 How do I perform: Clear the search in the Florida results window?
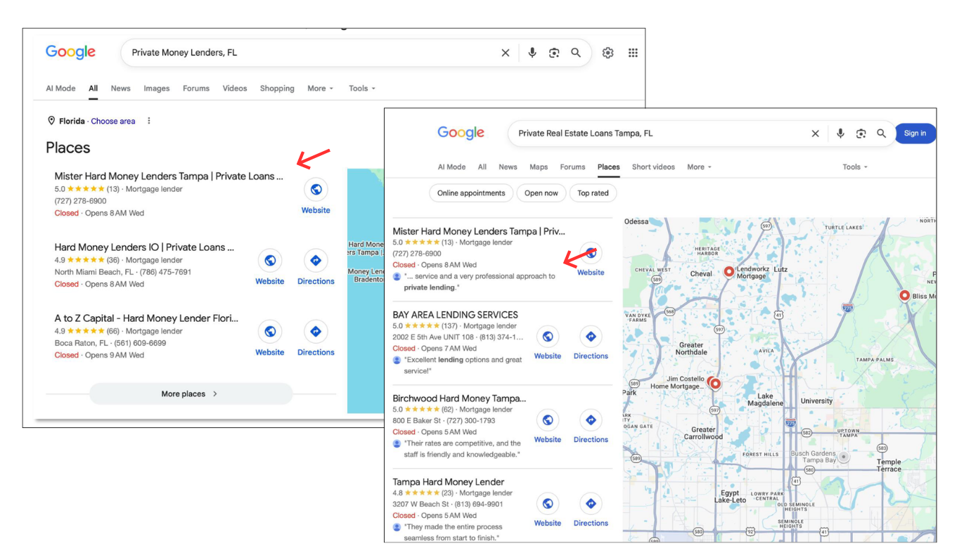tap(505, 53)
